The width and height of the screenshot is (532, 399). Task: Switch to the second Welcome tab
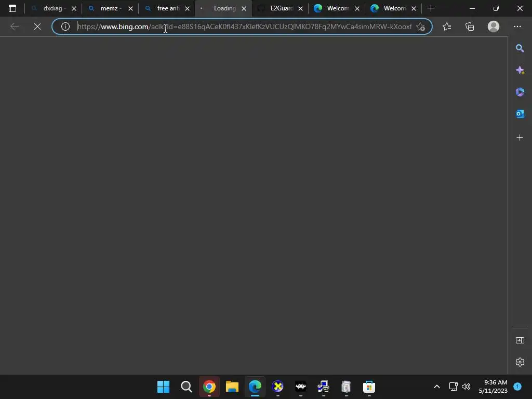[393, 8]
